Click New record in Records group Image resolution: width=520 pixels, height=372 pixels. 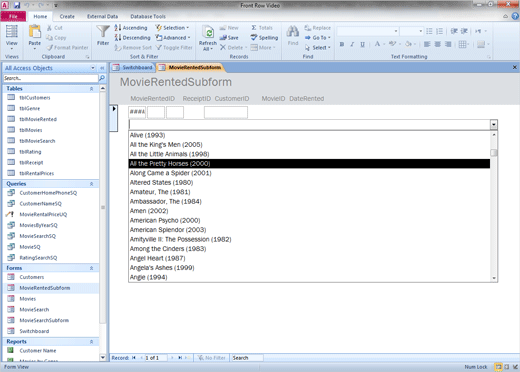point(229,28)
